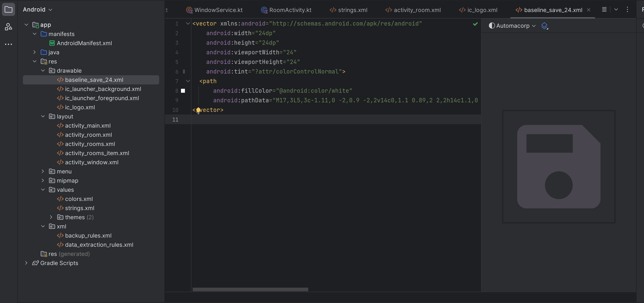Image resolution: width=644 pixels, height=303 pixels.
Task: Open the editor view mode lines icon
Action: click(x=604, y=10)
